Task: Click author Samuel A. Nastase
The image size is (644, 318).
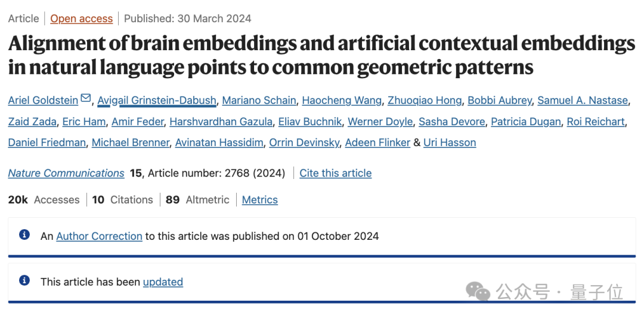Action: [583, 100]
